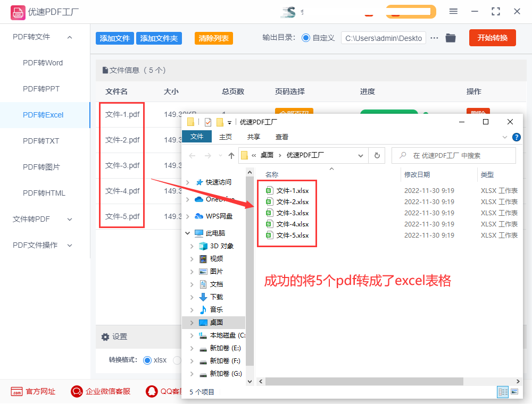Expand the 文件转PDF sidebar section
532x404 pixels.
[70, 220]
